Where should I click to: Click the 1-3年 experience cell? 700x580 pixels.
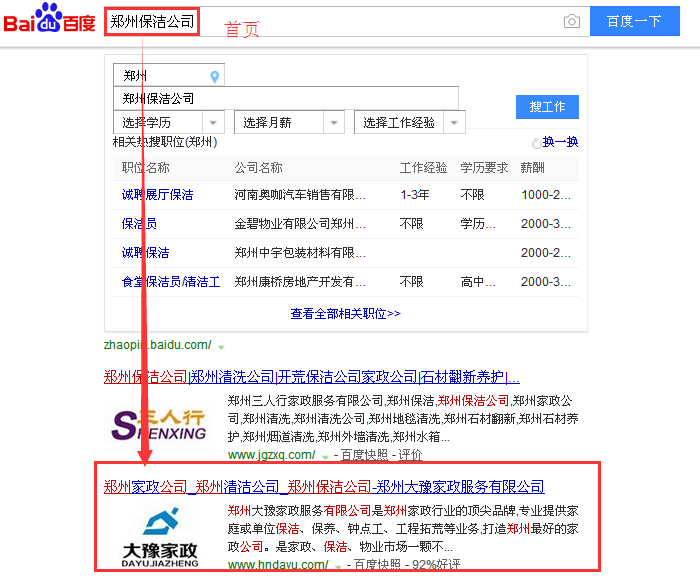point(415,195)
